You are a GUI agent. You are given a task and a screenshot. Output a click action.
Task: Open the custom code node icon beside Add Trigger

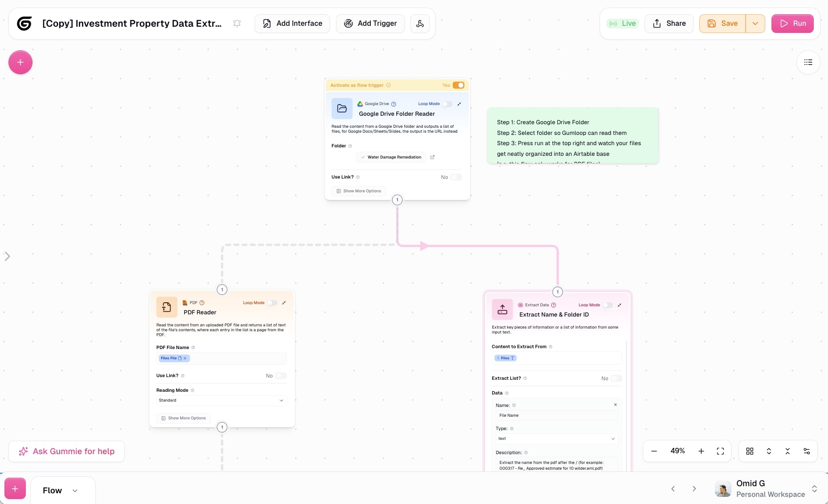tap(419, 23)
